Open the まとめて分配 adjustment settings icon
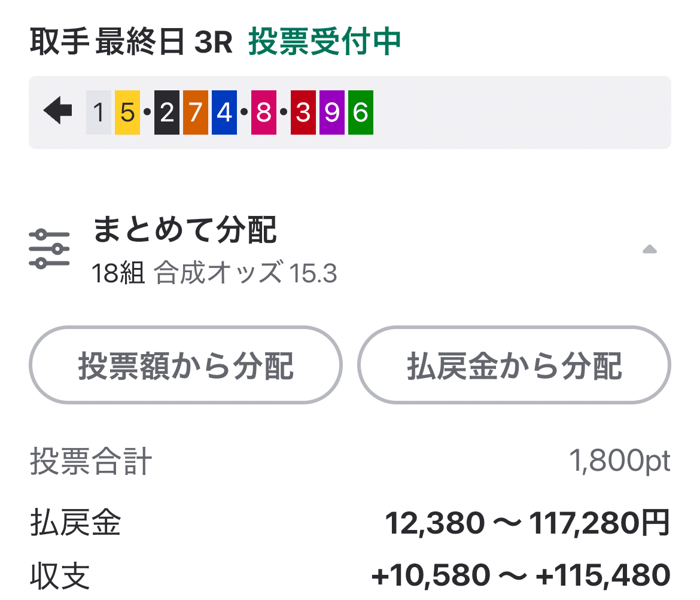Viewport: 700px width, 600px height. point(48,246)
